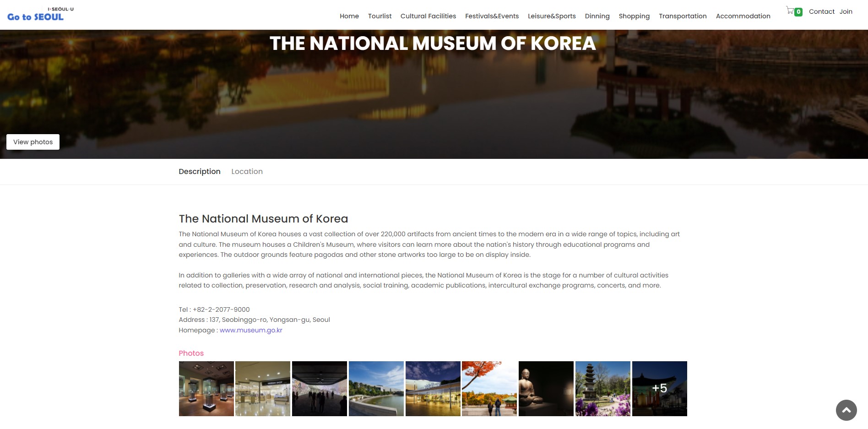The image size is (868, 429).
Task: Open the +5 more photos thumbnail
Action: (x=660, y=389)
